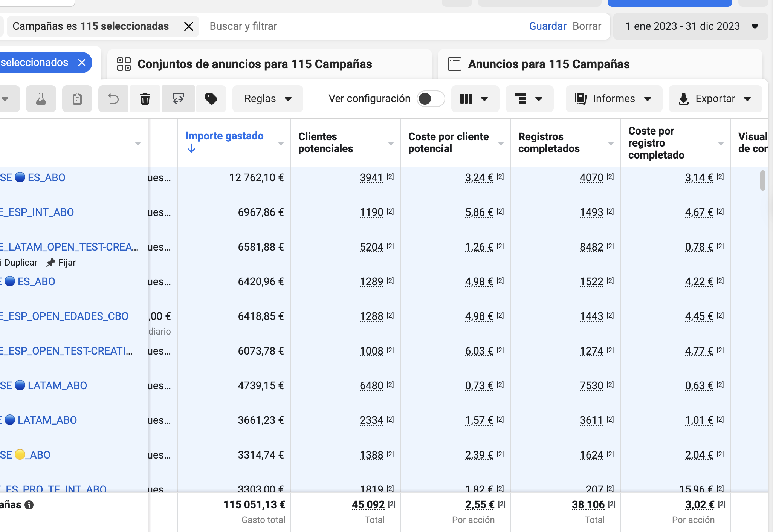Click the trash delete icon
Image resolution: width=773 pixels, height=532 pixels.
click(145, 99)
